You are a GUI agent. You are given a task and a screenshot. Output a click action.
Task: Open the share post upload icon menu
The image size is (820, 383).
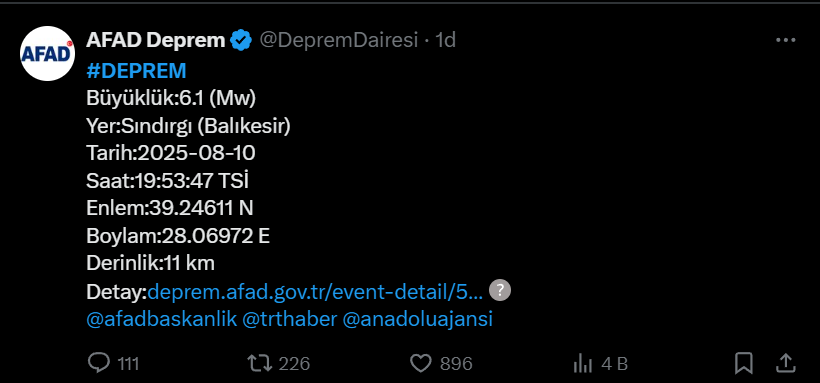click(x=786, y=363)
